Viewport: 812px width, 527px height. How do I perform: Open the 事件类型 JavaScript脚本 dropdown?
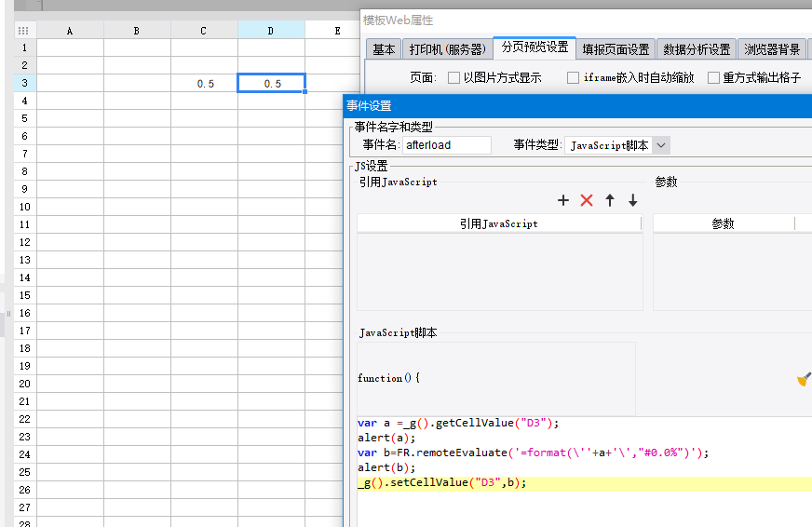coord(661,145)
